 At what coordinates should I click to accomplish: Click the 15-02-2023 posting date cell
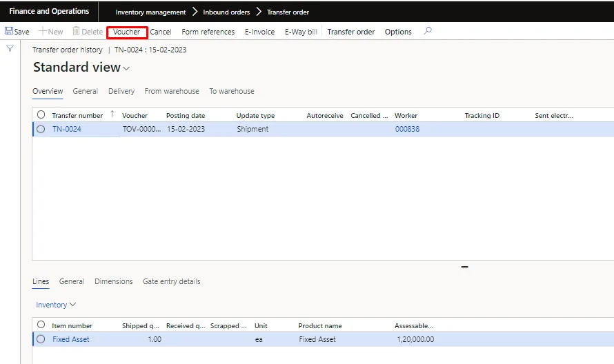[x=186, y=129]
